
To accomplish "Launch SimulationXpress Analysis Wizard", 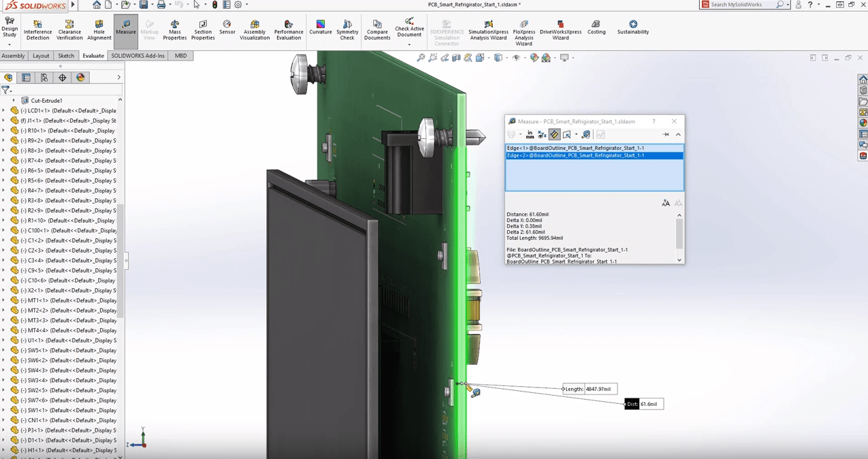I will click(x=488, y=31).
